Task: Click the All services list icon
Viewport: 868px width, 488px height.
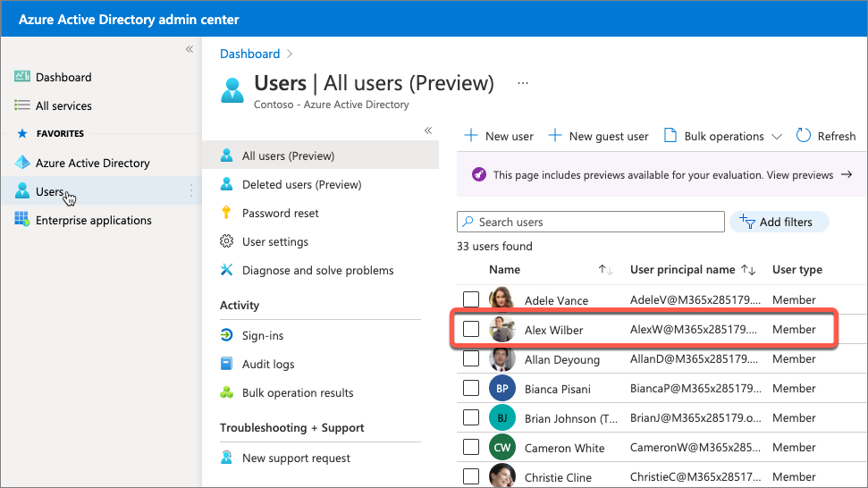Action: point(22,105)
